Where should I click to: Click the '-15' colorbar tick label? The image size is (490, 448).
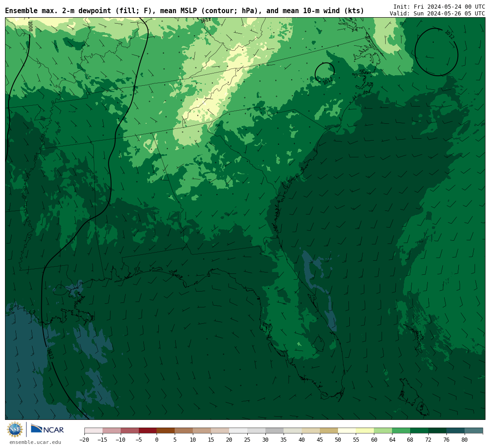[103, 440]
